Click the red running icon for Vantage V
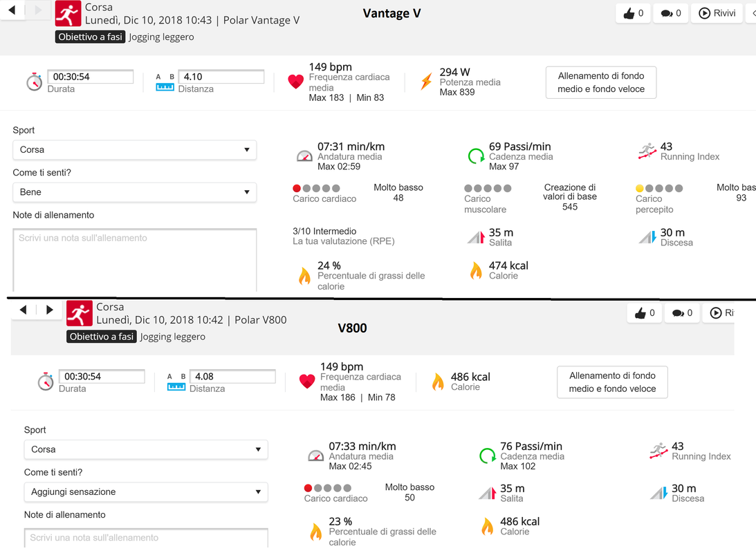Image resolution: width=756 pixels, height=553 pixels. (68, 14)
